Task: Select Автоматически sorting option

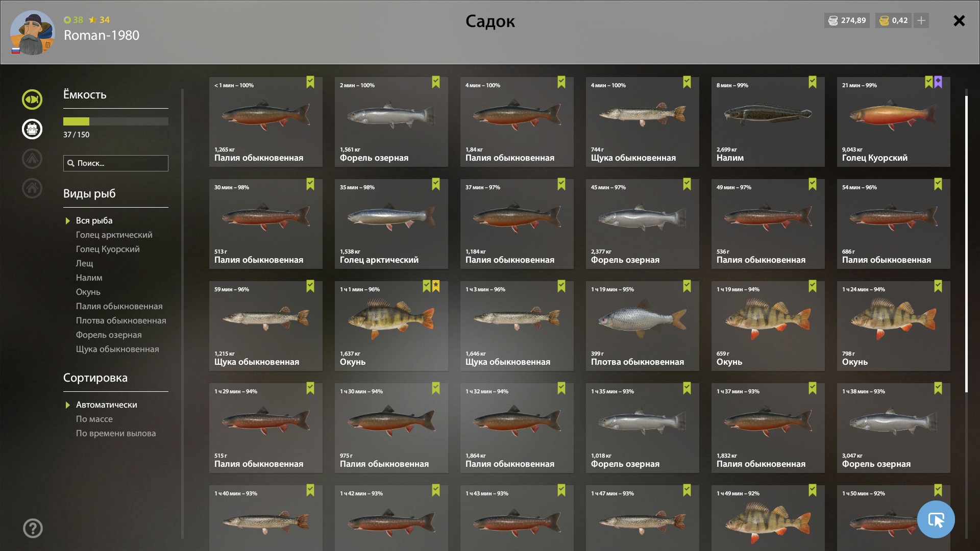Action: click(x=106, y=405)
